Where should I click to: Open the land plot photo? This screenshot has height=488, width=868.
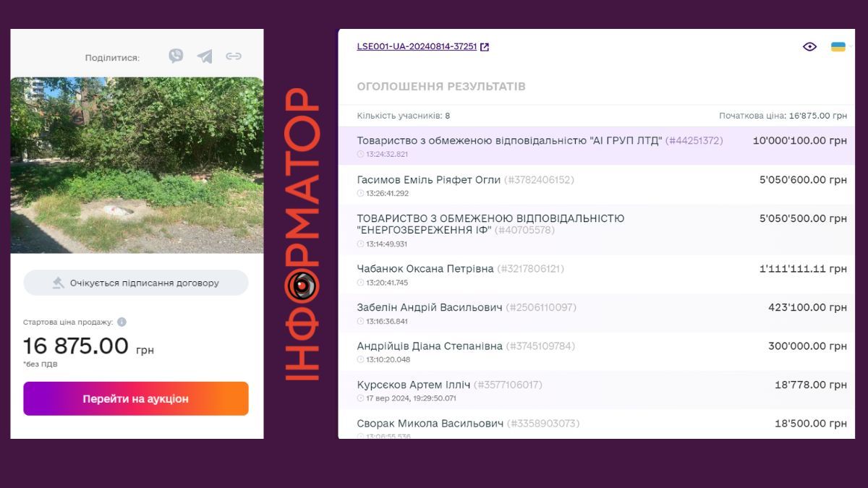(137, 165)
